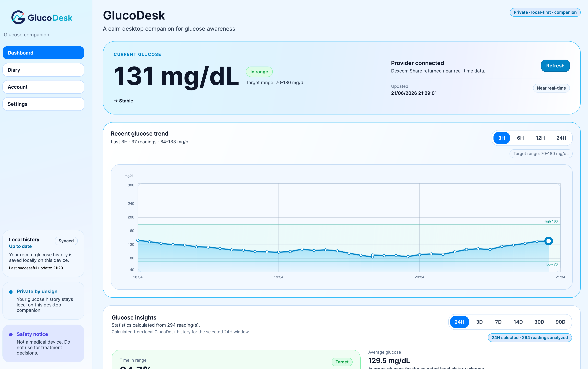Click the latest reading marker on the chart
This screenshot has height=369, width=588.
pos(548,241)
